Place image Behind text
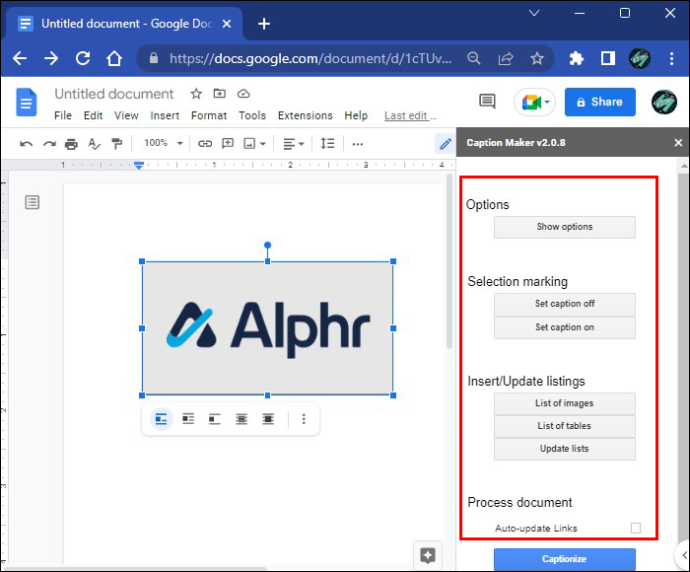 pyautogui.click(x=241, y=419)
